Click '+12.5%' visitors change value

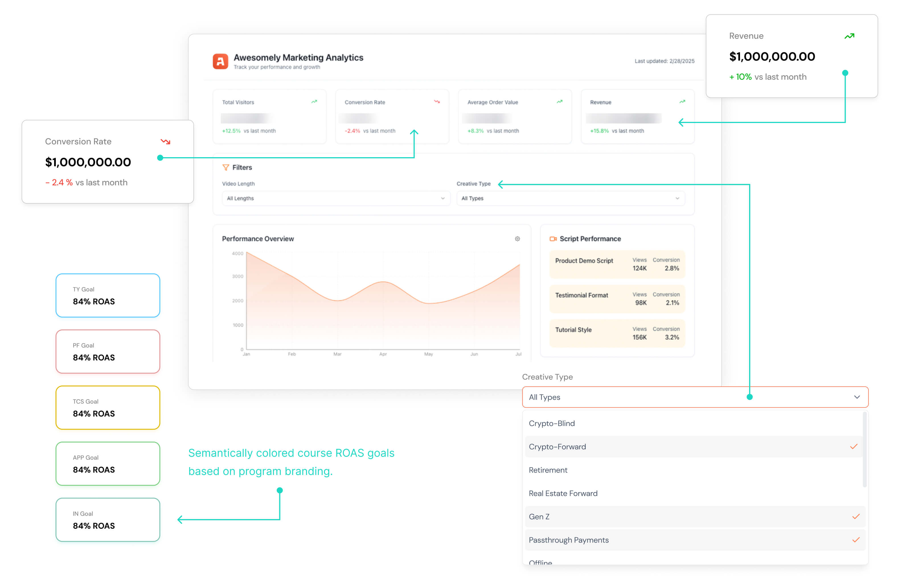point(231,131)
